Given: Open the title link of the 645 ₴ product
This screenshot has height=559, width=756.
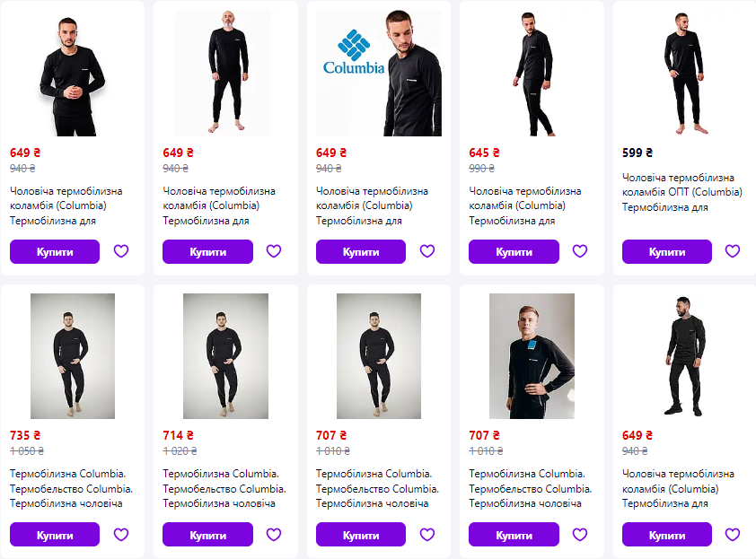Looking at the screenshot, I should point(525,205).
